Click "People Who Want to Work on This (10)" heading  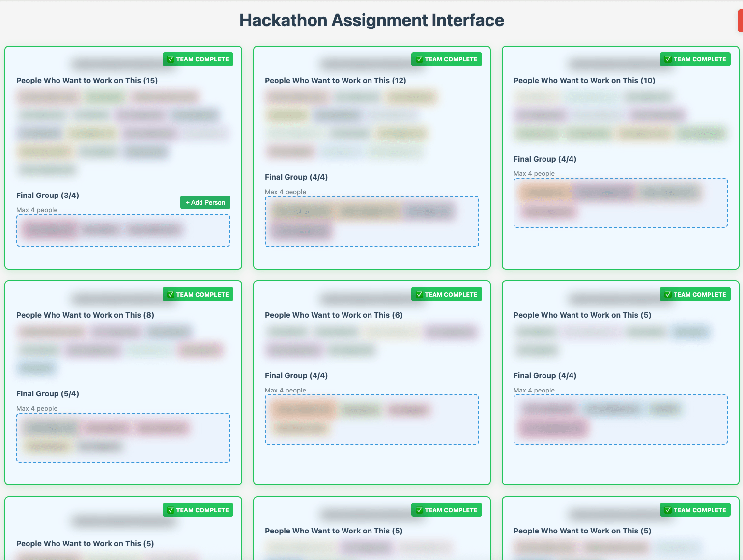tap(584, 81)
